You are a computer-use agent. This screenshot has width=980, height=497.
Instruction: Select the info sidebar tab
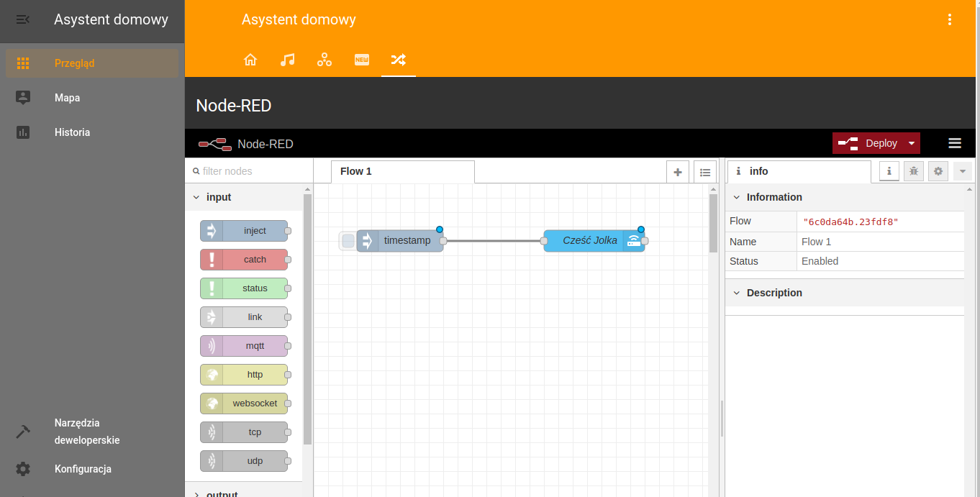(x=799, y=171)
